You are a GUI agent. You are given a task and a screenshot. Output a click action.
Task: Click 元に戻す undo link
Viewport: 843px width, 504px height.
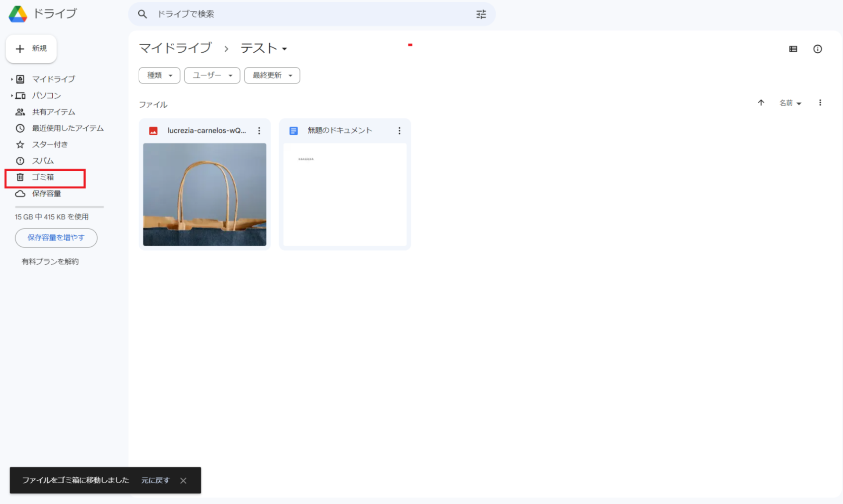tap(155, 481)
